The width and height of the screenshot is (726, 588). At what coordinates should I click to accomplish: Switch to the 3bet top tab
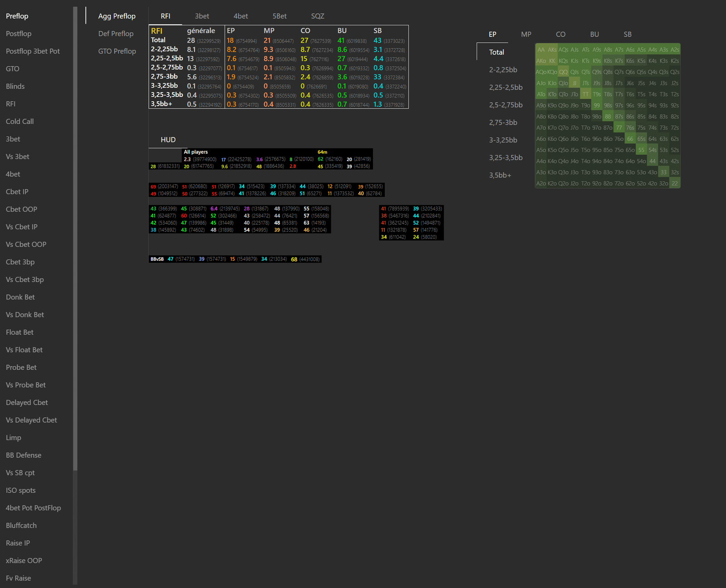pyautogui.click(x=202, y=16)
